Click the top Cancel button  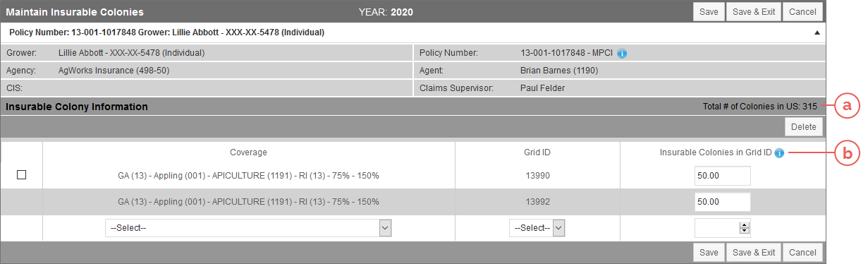(802, 12)
